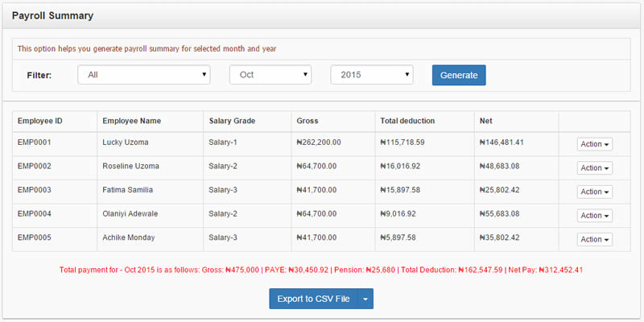
Task: Click the Generate button
Action: pos(459,75)
